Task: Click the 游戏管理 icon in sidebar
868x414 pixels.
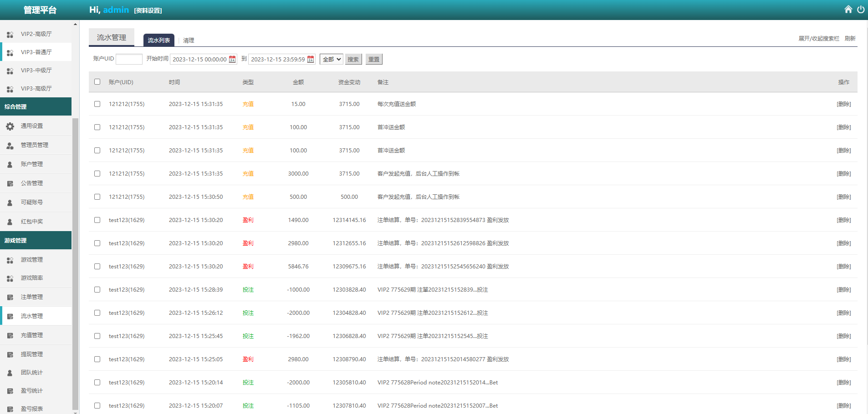Action: coord(10,259)
